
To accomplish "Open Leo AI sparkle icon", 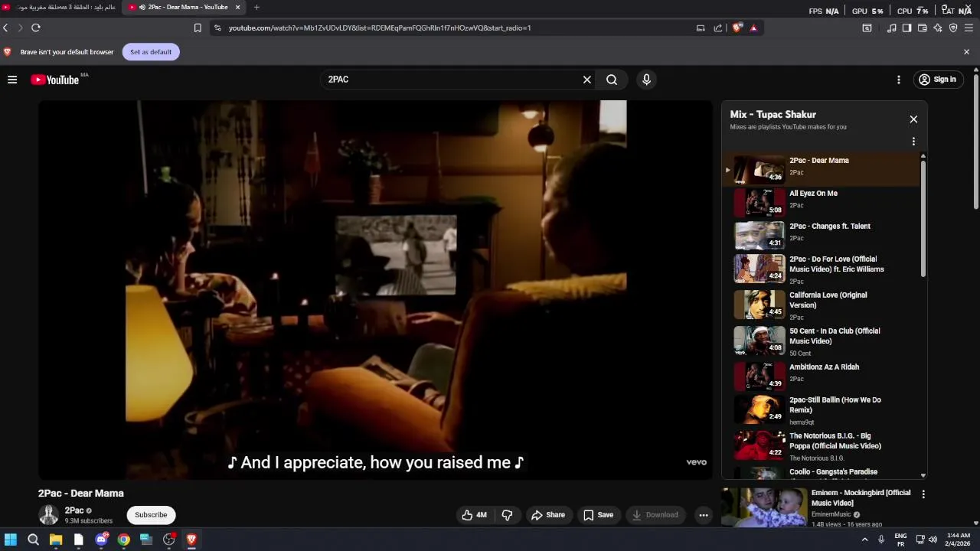I will coord(938,28).
